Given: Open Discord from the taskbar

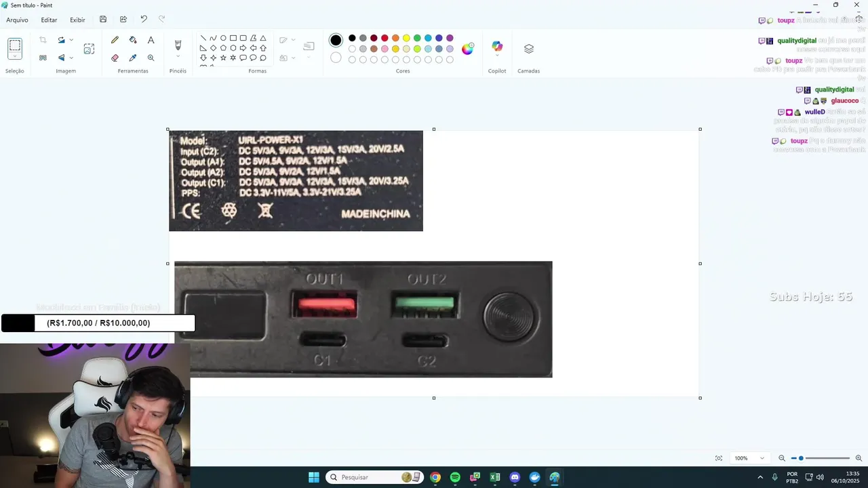Looking at the screenshot, I should [x=515, y=477].
